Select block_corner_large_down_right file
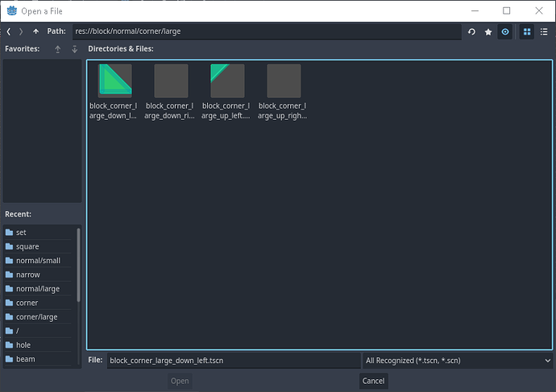Screen dimensions: 556x392 point(171,92)
